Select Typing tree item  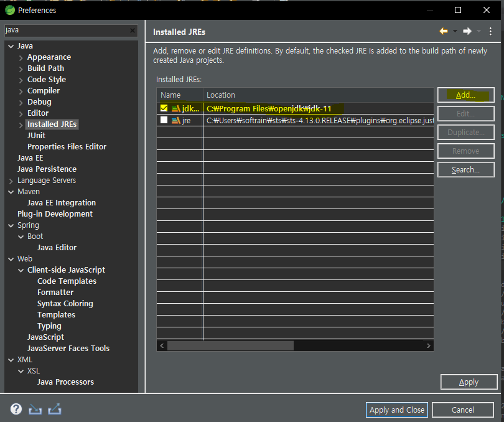tap(49, 326)
